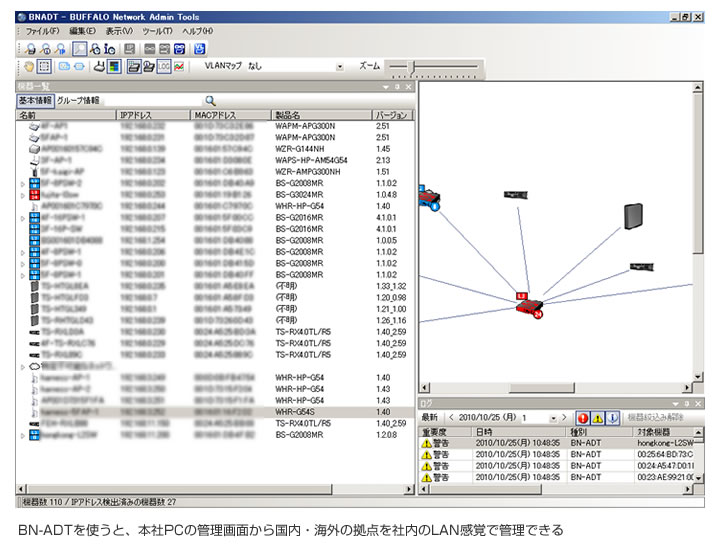Sort by the 製品名 column header

(321, 115)
